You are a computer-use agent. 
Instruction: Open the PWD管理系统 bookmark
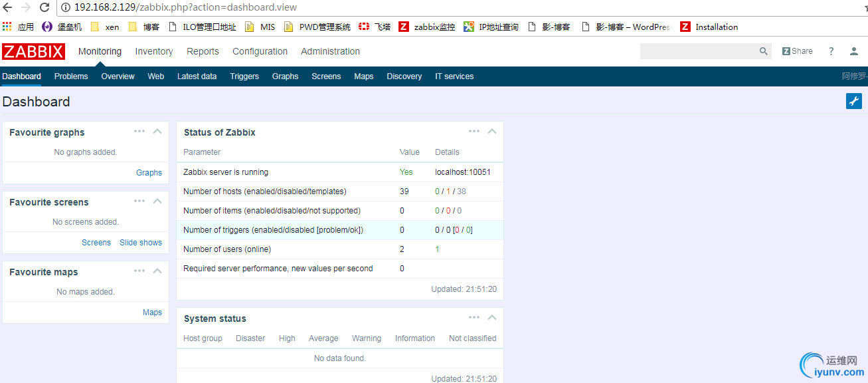coord(317,27)
